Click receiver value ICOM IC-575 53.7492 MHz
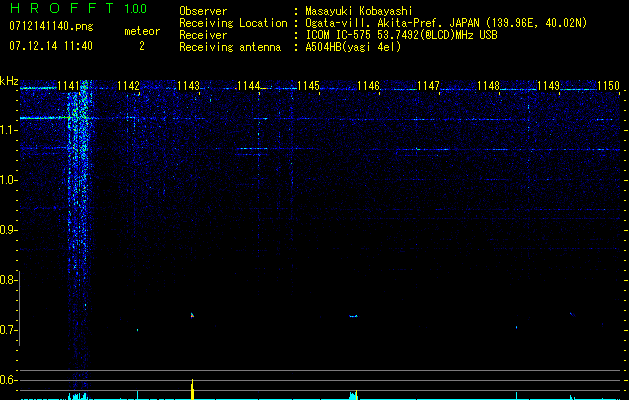 401,35
